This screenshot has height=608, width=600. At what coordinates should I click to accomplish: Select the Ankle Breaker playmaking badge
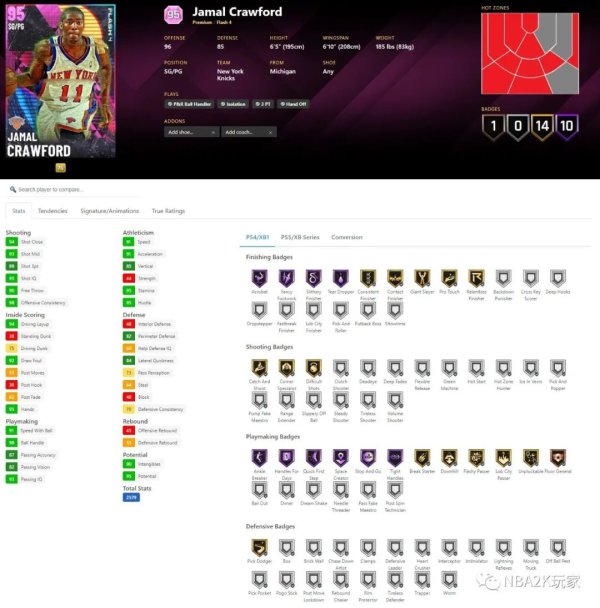pos(259,458)
